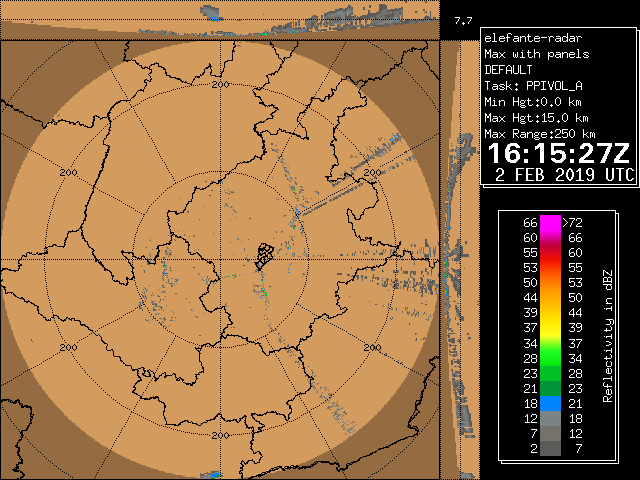Click the Reflectivity in dBZ axis label
Image resolution: width=640 pixels, height=480 pixels.
(607, 335)
